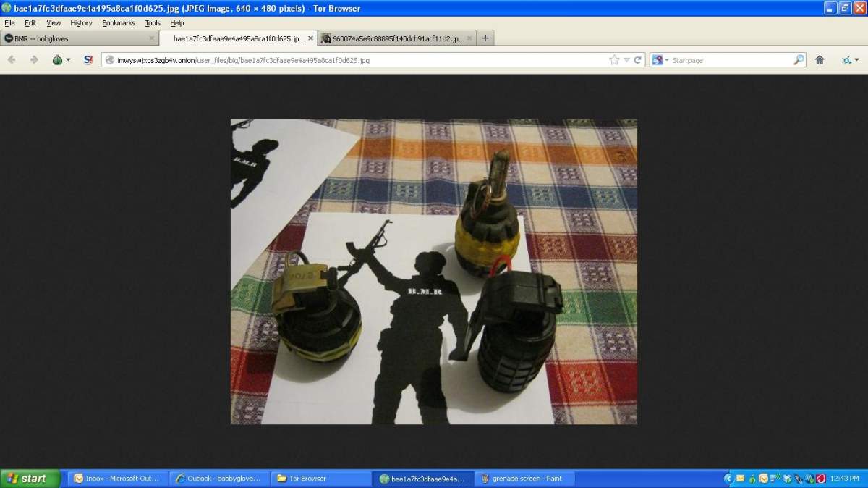Open a new tab with the plus button
868x488 pixels.
click(x=485, y=38)
